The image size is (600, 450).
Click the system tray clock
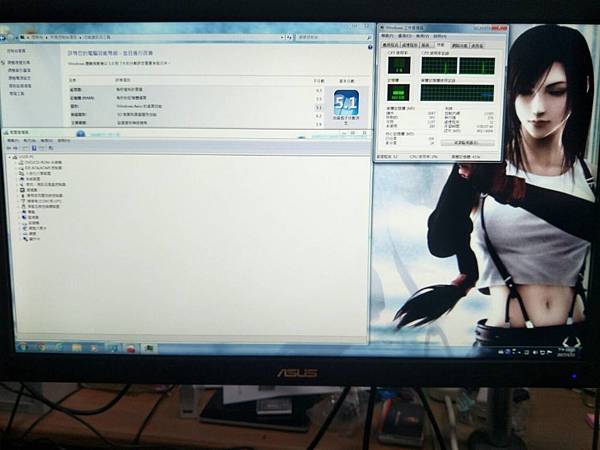tap(568, 352)
